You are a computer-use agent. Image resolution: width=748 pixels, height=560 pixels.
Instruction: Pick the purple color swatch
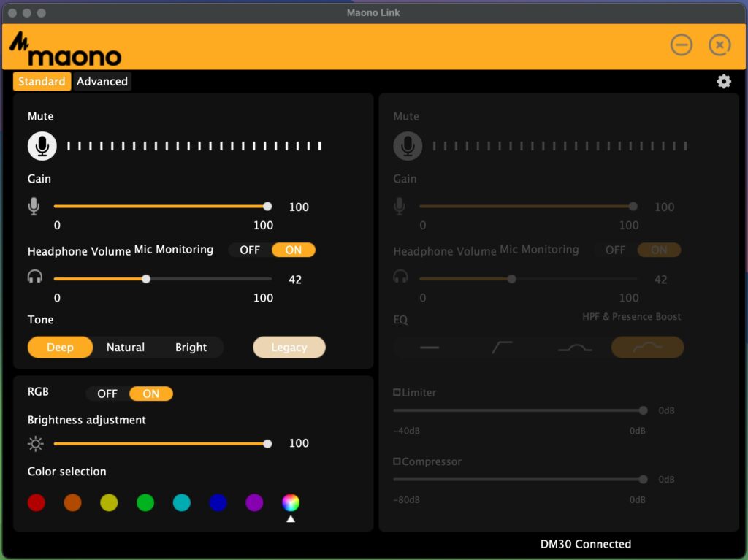(x=254, y=502)
